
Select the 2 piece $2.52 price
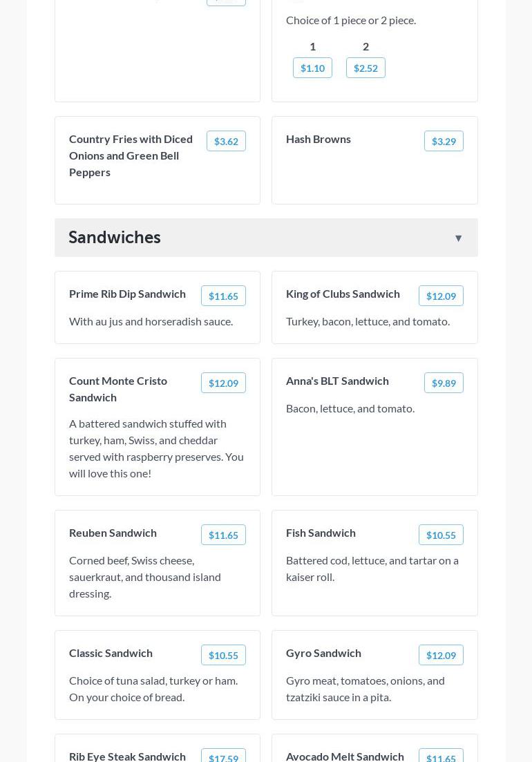365,68
